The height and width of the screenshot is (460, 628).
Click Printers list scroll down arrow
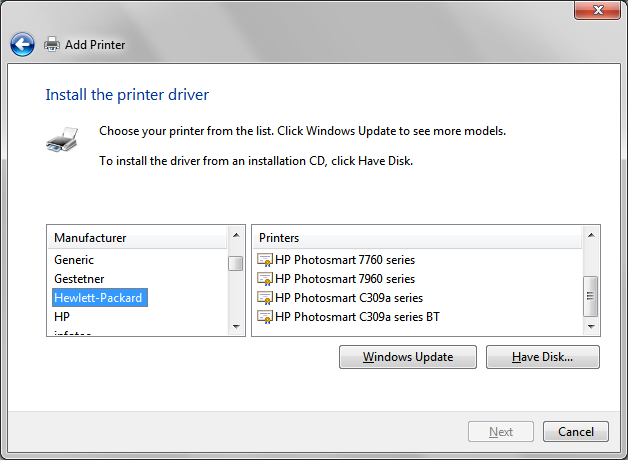(591, 327)
